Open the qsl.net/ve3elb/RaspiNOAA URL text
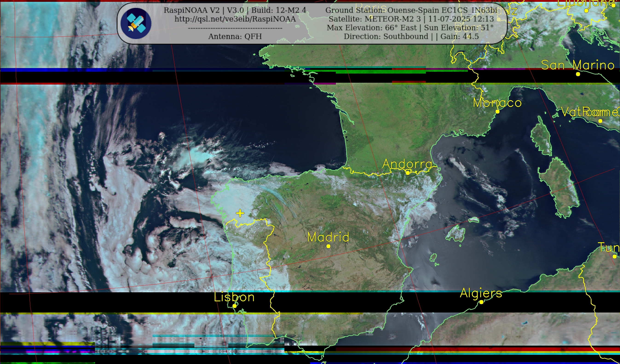Screen dimensions: 620x364 (235, 19)
